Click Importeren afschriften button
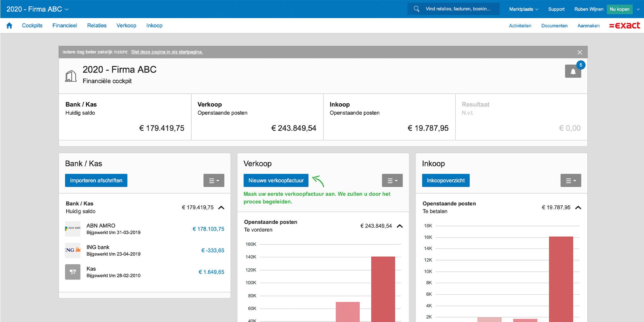Viewport: 644px width, 322px height. pos(96,181)
